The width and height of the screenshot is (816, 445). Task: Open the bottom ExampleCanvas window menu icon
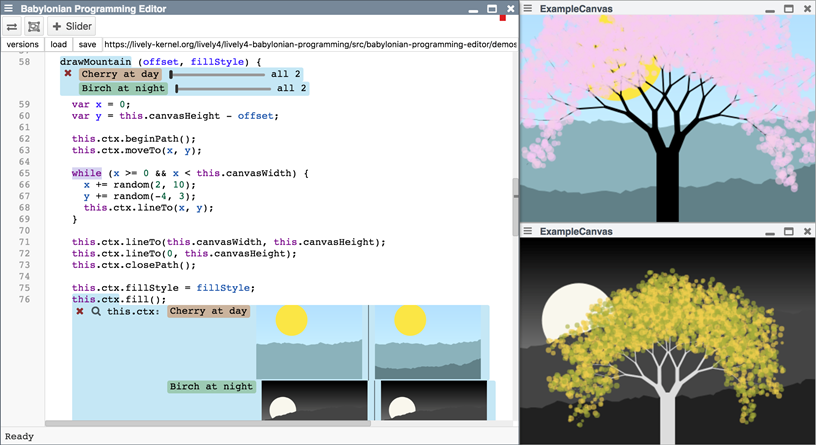(x=529, y=231)
